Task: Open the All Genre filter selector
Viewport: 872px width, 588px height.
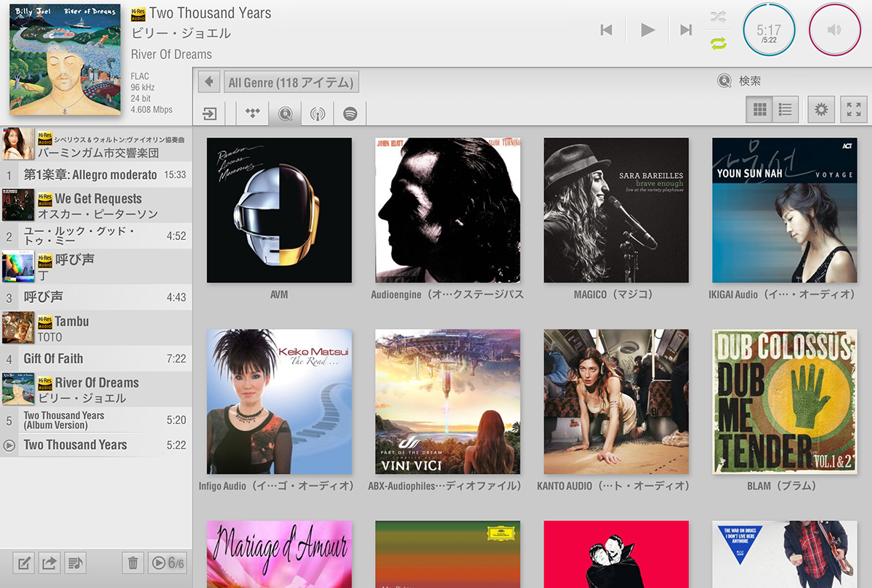Action: pos(291,82)
